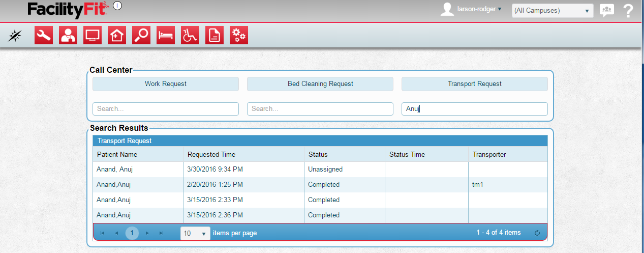
Task: Open the wrench maintenance module
Action: click(44, 35)
